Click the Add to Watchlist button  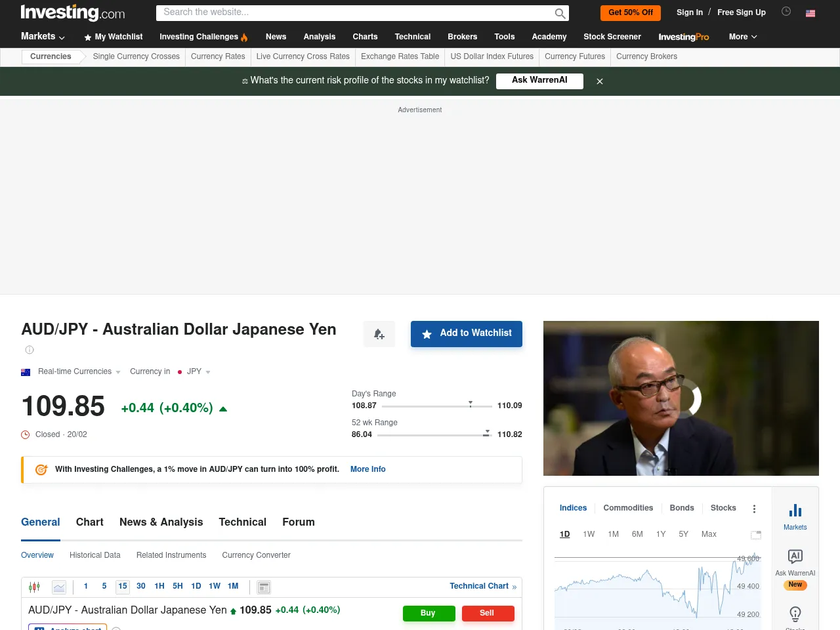click(466, 334)
